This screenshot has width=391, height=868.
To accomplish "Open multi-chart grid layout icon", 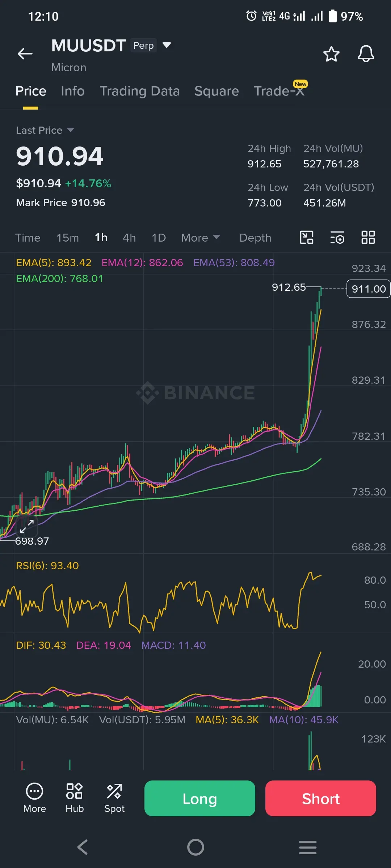I will (x=368, y=238).
